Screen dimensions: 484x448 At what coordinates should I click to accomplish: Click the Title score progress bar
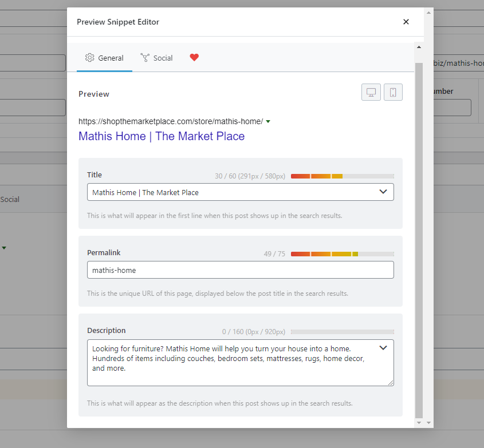pos(342,176)
